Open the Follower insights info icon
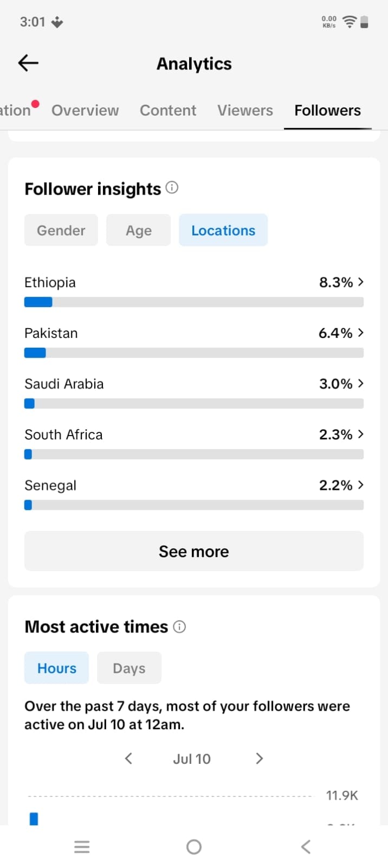Viewport: 388px width, 868px height. 172,188
